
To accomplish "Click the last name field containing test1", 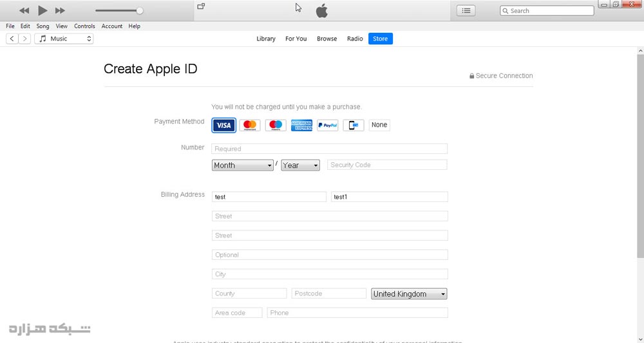I will 390,196.
